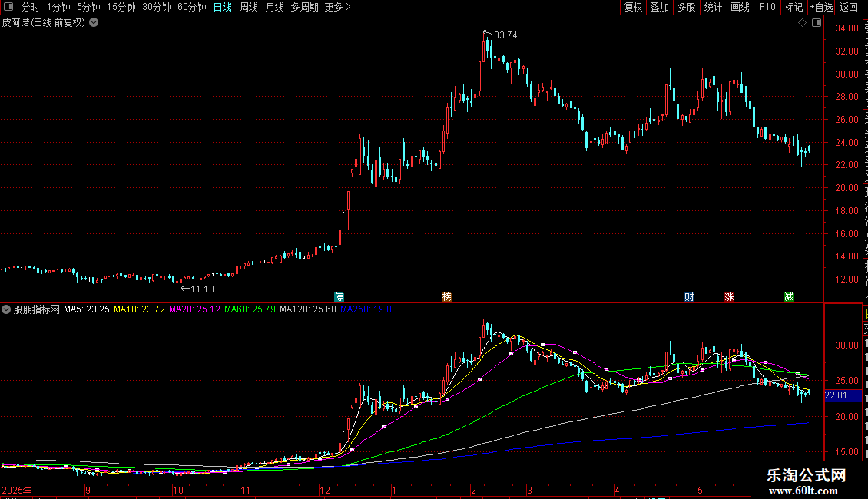This screenshot has height=499, width=868.
Task: Select the 60分钟 period
Action: [x=192, y=7]
